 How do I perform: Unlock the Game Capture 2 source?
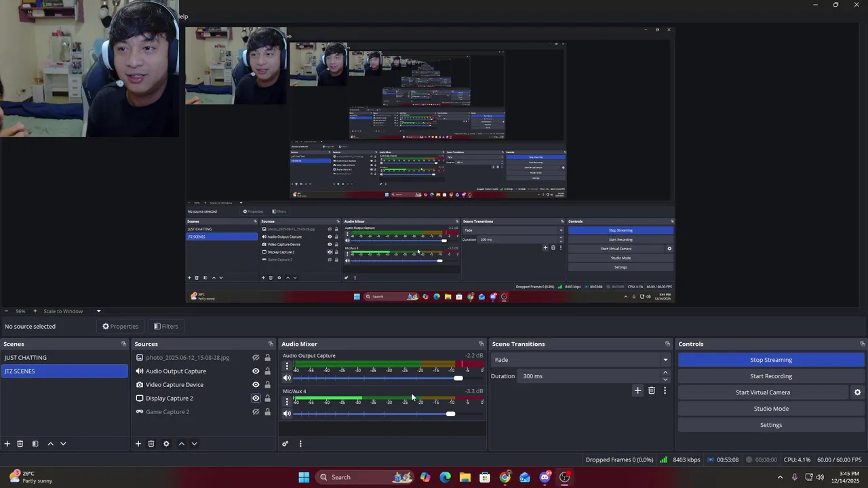(x=267, y=412)
